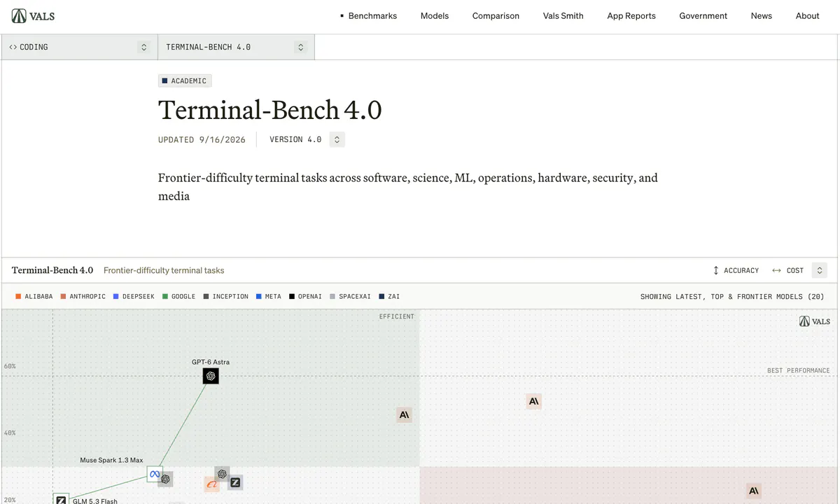Click the UPDATED 9/16/2026 text
This screenshot has height=504, width=840.
click(202, 139)
